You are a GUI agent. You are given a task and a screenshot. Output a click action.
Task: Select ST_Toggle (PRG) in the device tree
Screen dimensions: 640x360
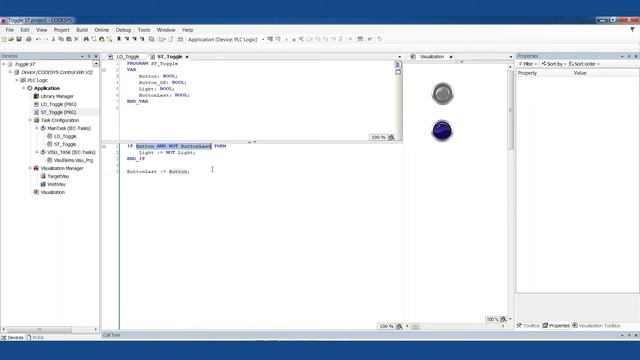tap(58, 112)
